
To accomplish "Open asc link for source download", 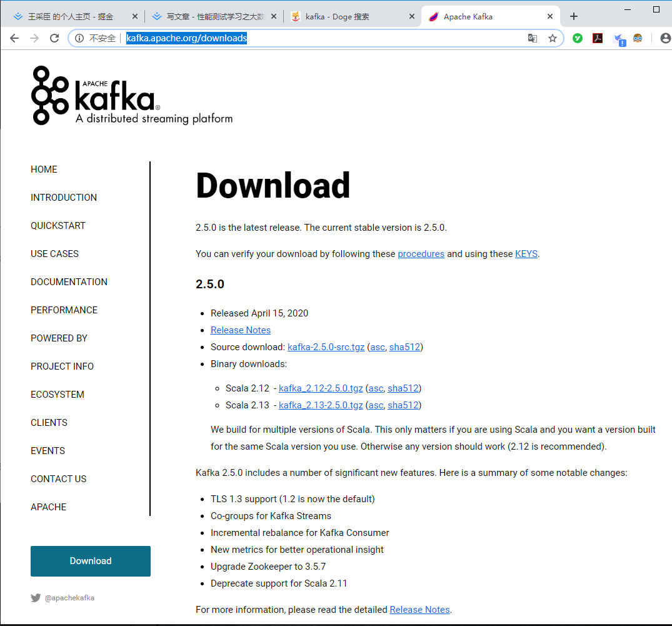I will pos(378,347).
